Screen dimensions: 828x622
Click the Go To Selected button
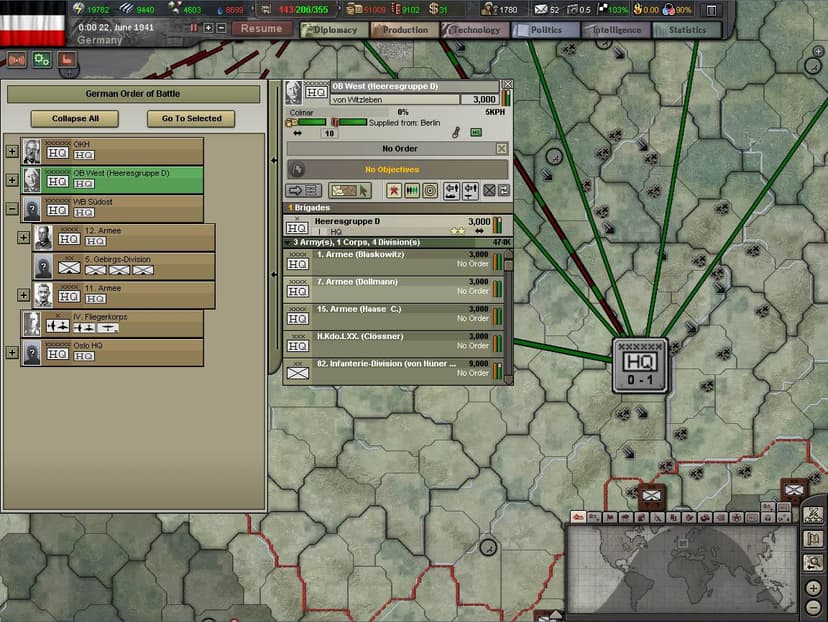(x=192, y=119)
